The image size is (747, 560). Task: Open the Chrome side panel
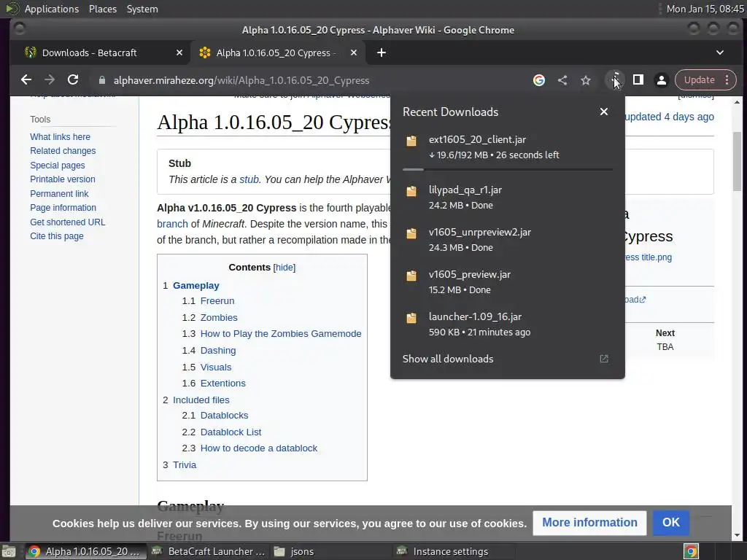click(x=638, y=80)
